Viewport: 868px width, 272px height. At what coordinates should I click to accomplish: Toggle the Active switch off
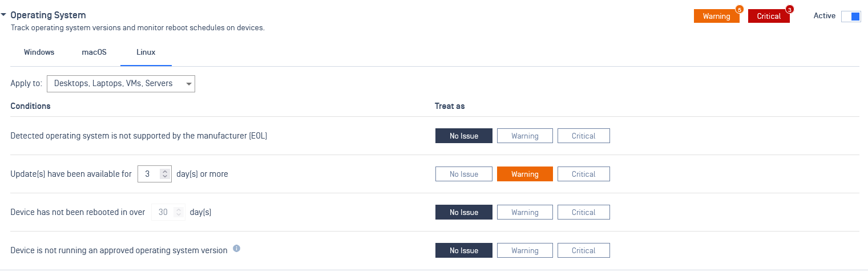(x=850, y=17)
